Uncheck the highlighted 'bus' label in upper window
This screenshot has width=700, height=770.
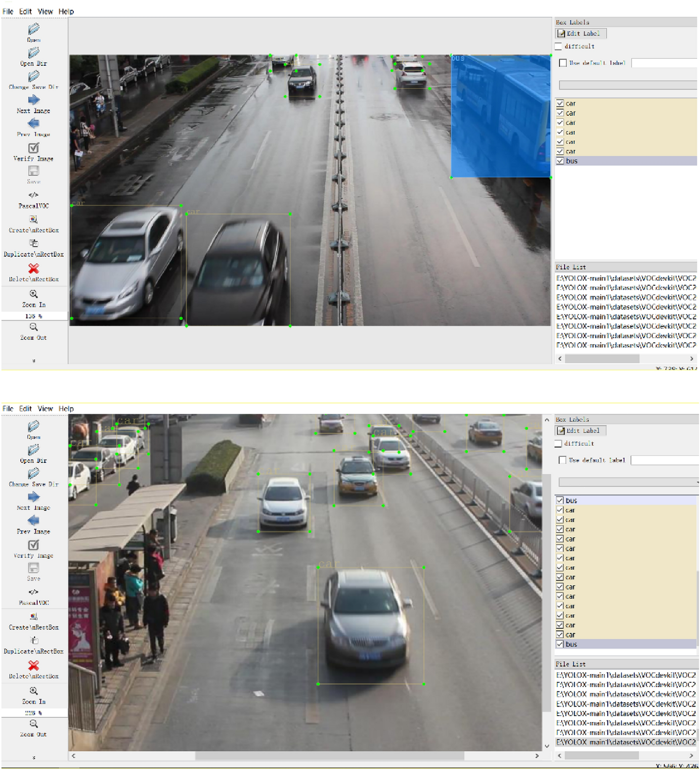[560, 161]
